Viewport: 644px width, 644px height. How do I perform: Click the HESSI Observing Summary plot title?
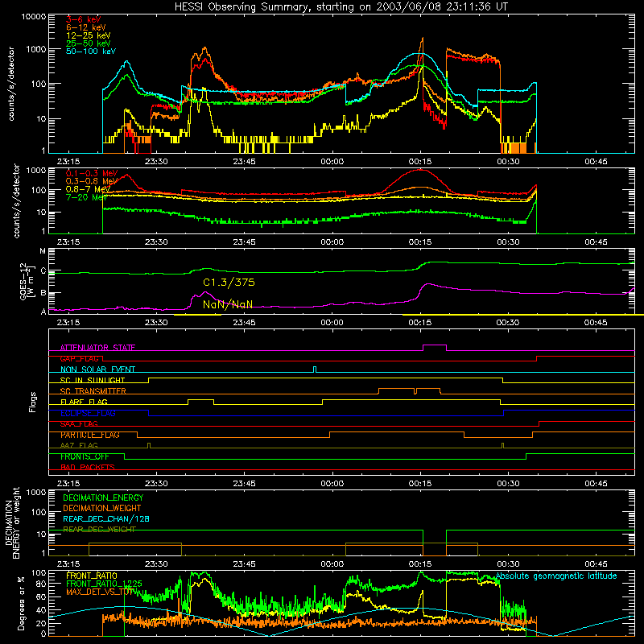tap(341, 7)
